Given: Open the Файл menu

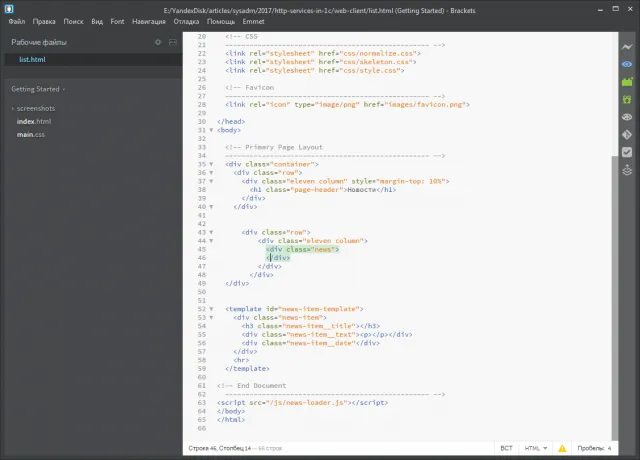Looking at the screenshot, I should click(x=17, y=21).
